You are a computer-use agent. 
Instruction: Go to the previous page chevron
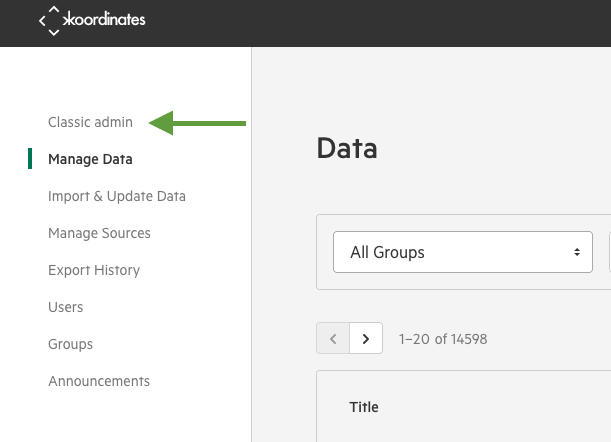[333, 338]
